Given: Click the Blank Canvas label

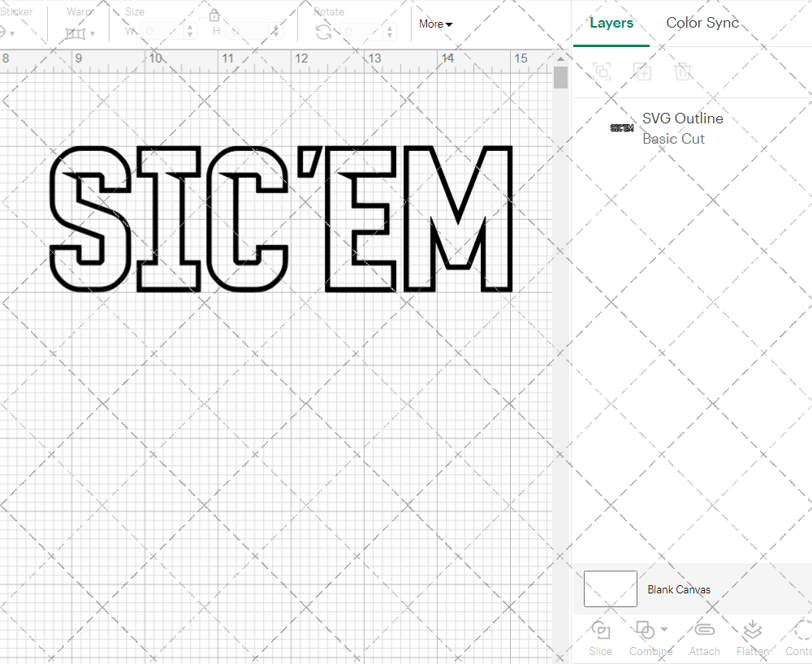Looking at the screenshot, I should click(x=679, y=589).
